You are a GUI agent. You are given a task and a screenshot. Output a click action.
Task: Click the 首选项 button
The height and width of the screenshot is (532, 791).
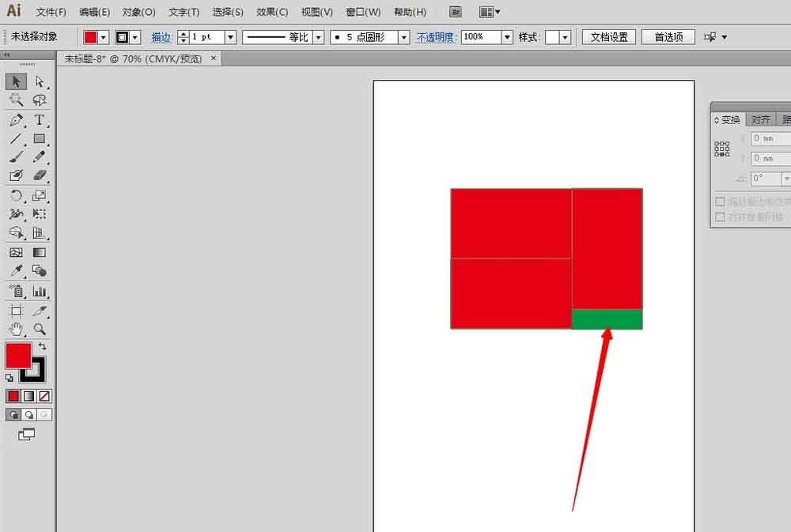coord(668,37)
